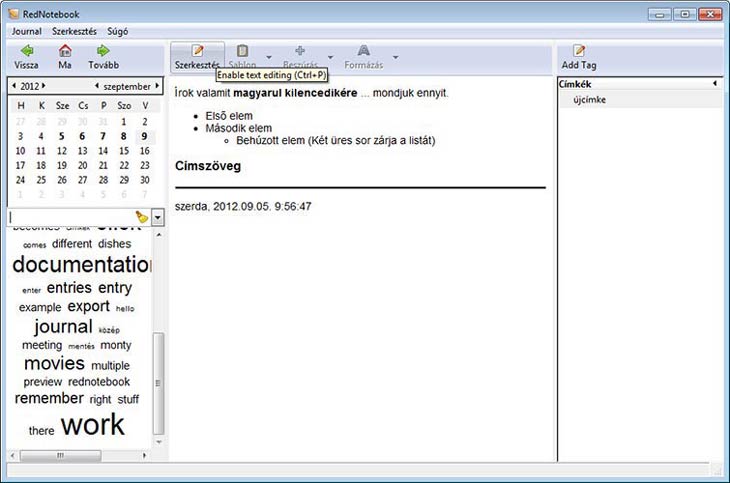
Task: Click the Beszúrás insert icon
Action: (x=300, y=51)
